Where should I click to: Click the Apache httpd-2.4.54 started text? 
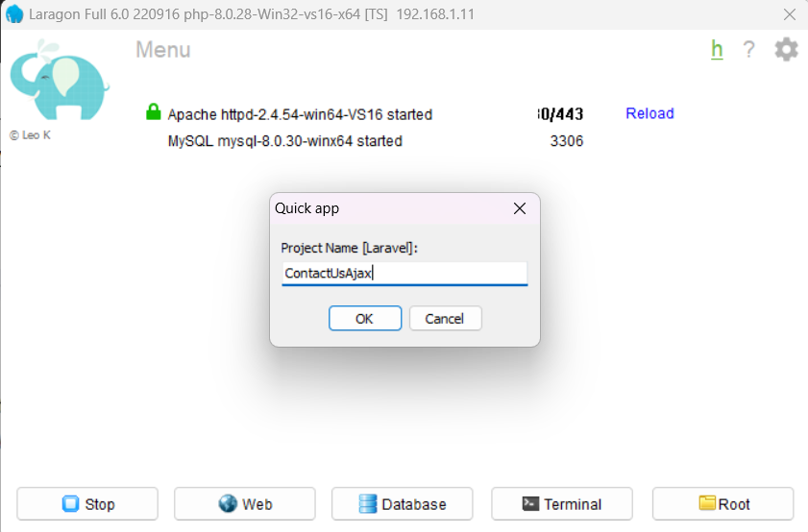click(x=300, y=114)
